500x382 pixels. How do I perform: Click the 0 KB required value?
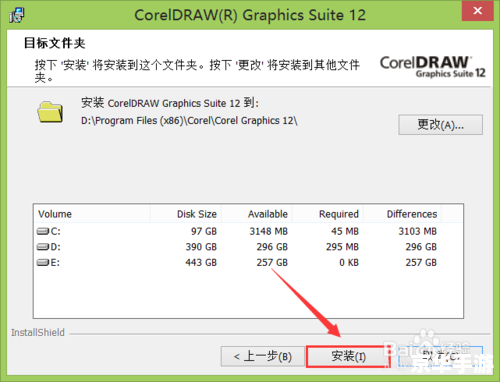pos(349,262)
